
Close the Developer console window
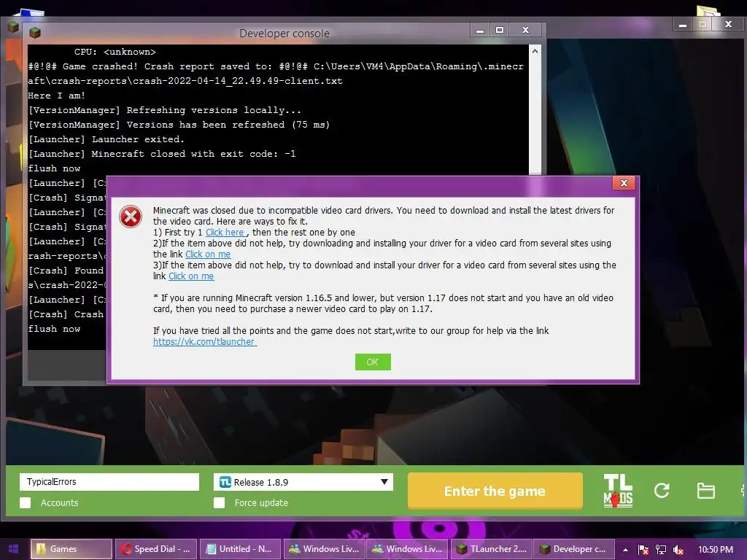coord(525,31)
